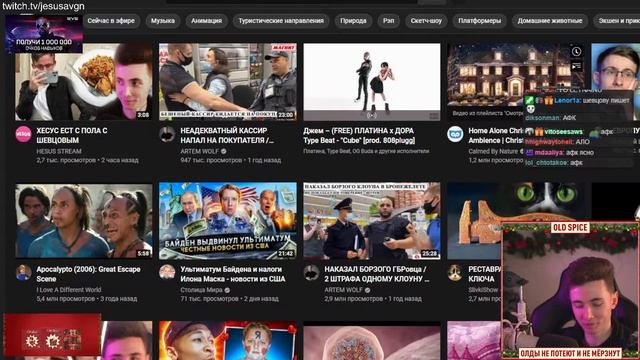Viewport: 640px width, 360px height.
Task: Click title 'Apocalypto (2006): Great Escape Scene'
Action: click(88, 274)
